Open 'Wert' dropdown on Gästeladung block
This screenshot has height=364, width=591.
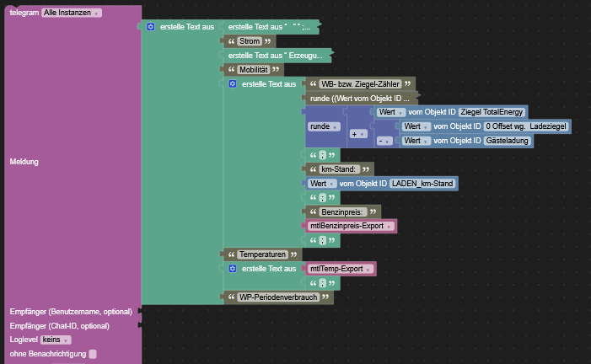tap(416, 141)
